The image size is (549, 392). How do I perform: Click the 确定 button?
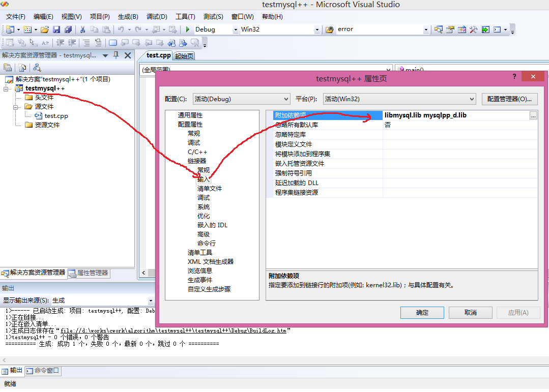click(422, 313)
